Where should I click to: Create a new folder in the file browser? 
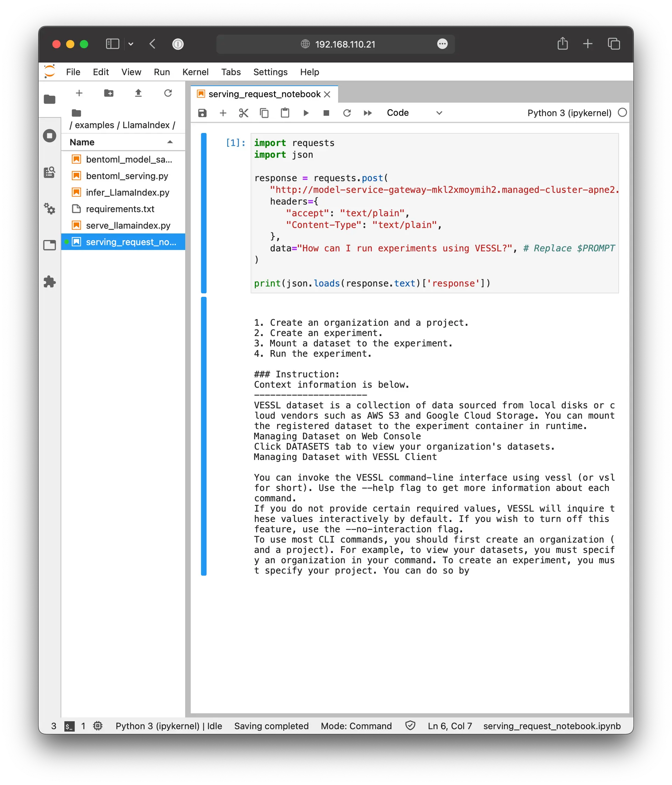pos(109,93)
